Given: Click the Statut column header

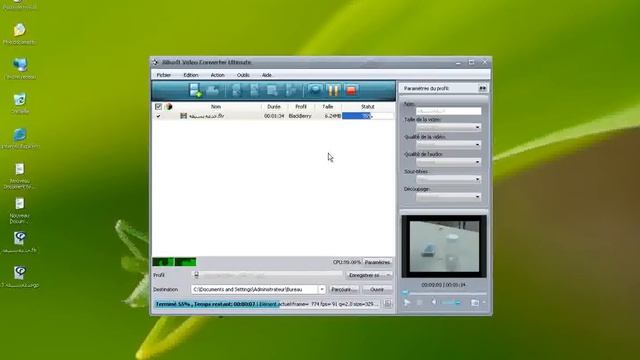Looking at the screenshot, I should (x=368, y=107).
